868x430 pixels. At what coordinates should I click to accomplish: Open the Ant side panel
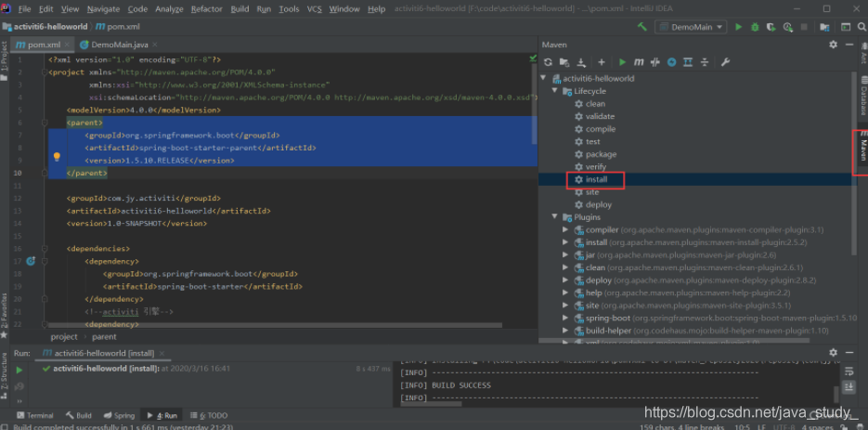coord(862,53)
